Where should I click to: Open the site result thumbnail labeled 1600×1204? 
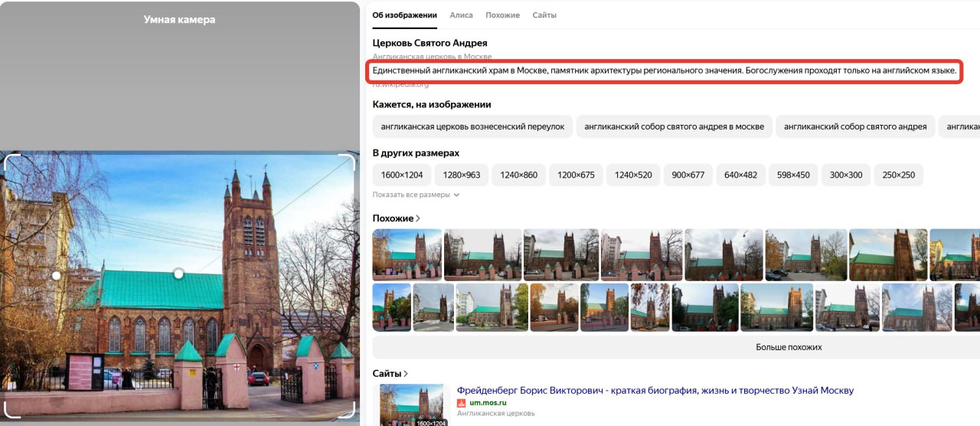pos(413,405)
